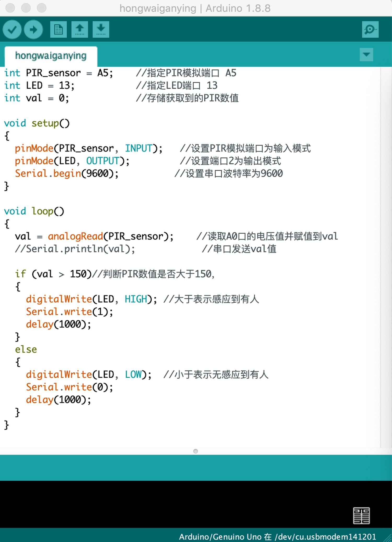Upload the sketch to the board

coord(33,30)
